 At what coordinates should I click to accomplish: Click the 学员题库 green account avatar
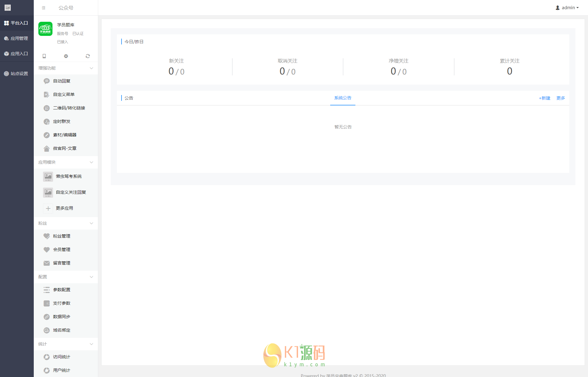point(45,29)
